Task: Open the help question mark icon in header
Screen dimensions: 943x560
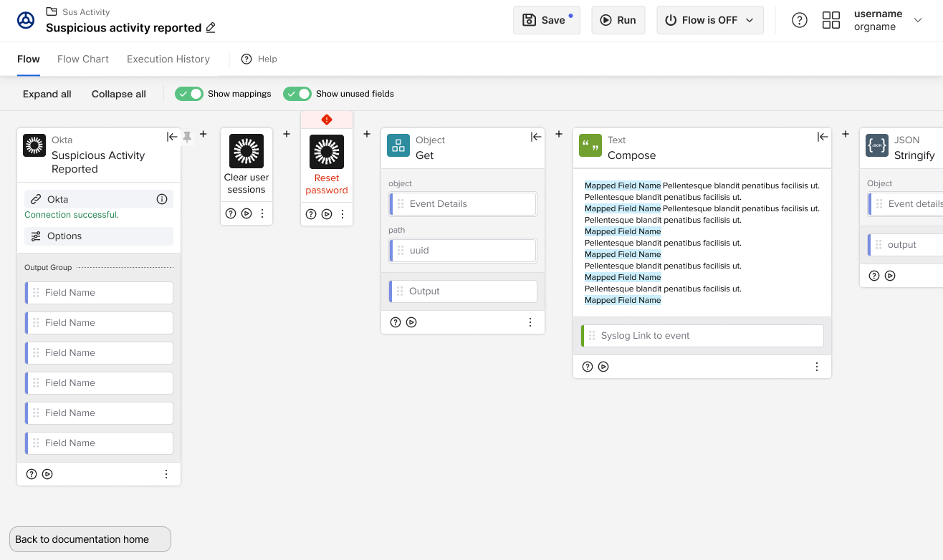Action: click(x=800, y=20)
